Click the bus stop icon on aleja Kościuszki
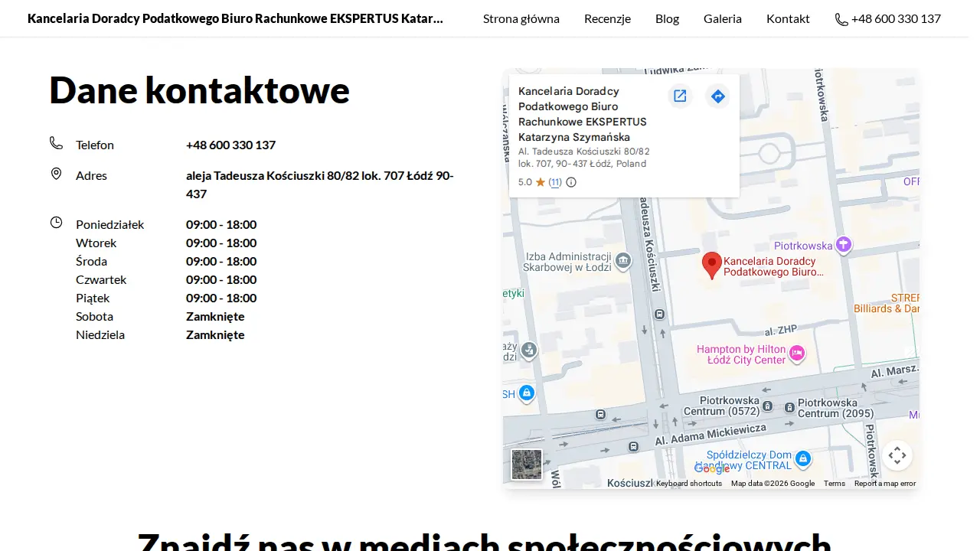 click(660, 314)
